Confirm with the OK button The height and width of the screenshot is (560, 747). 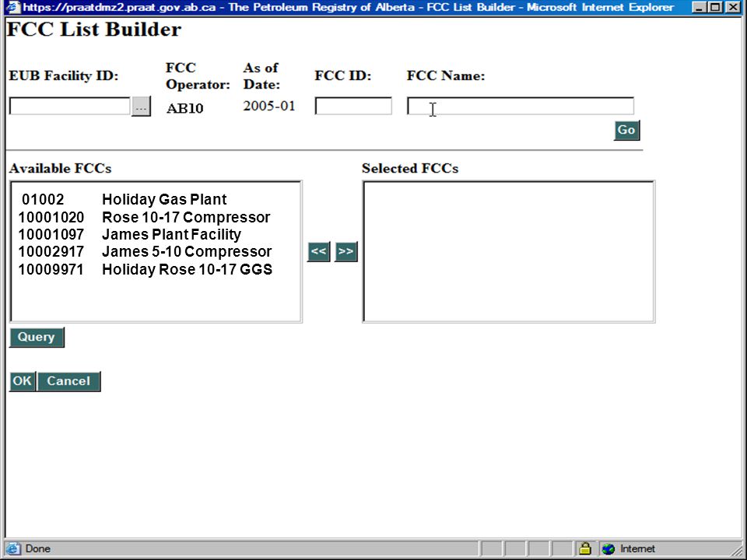pyautogui.click(x=23, y=381)
